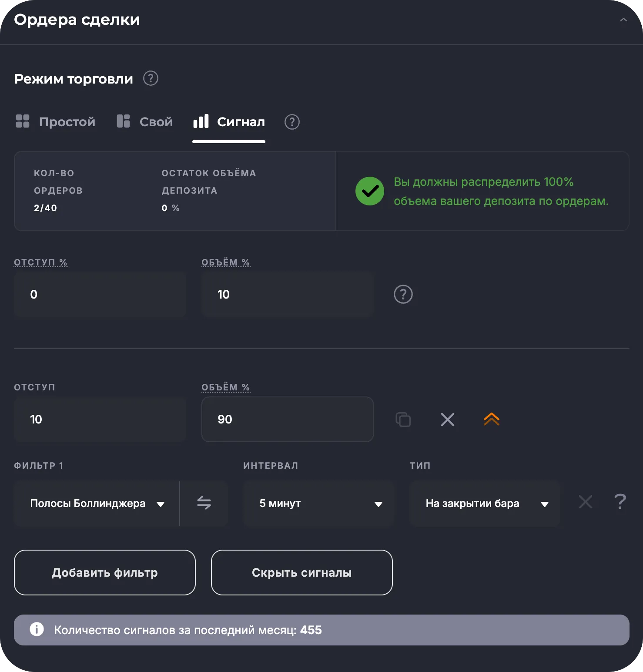Open help for the filter row question mark
This screenshot has height=672, width=643.
(x=620, y=502)
